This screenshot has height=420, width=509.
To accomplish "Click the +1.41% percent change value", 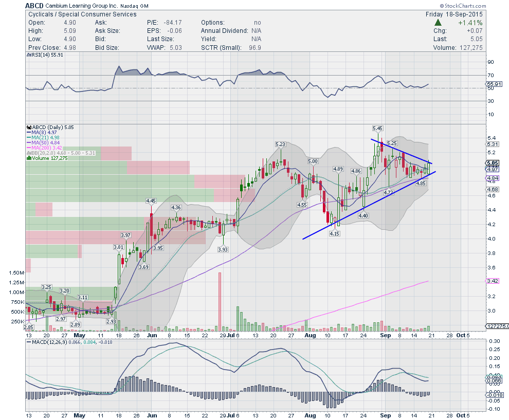I will pos(470,23).
